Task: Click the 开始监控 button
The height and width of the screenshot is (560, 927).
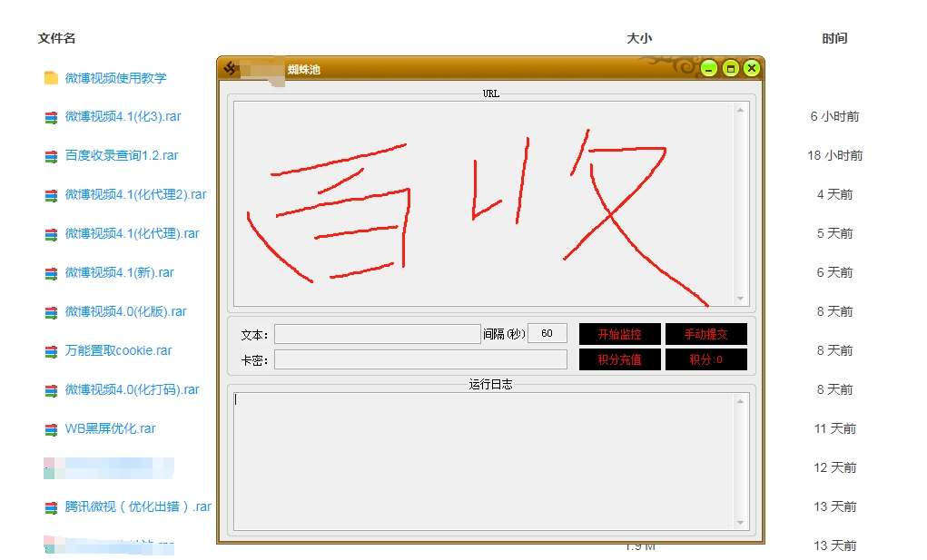Action: point(619,334)
